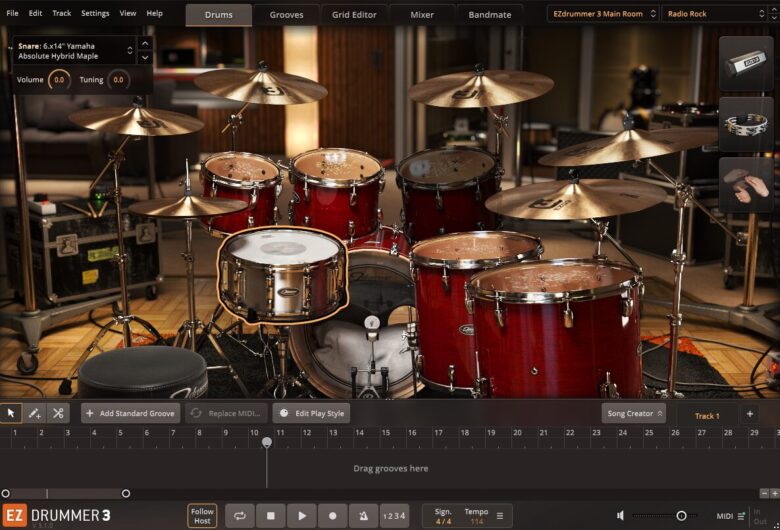Select next snare with down arrow
This screenshot has height=530, width=780.
[145, 58]
